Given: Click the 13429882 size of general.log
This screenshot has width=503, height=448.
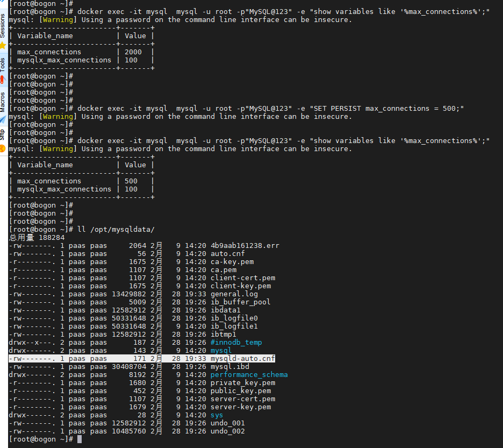Looking at the screenshot, I should tap(128, 294).
